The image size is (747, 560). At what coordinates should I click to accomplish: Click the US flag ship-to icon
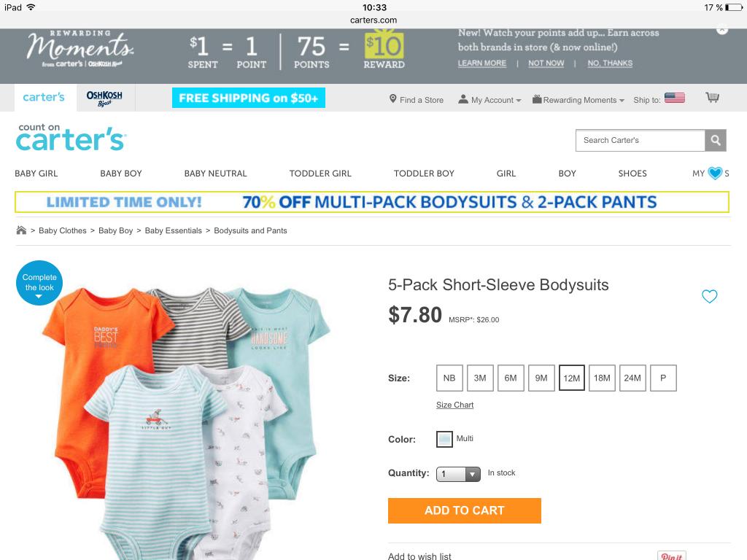675,98
